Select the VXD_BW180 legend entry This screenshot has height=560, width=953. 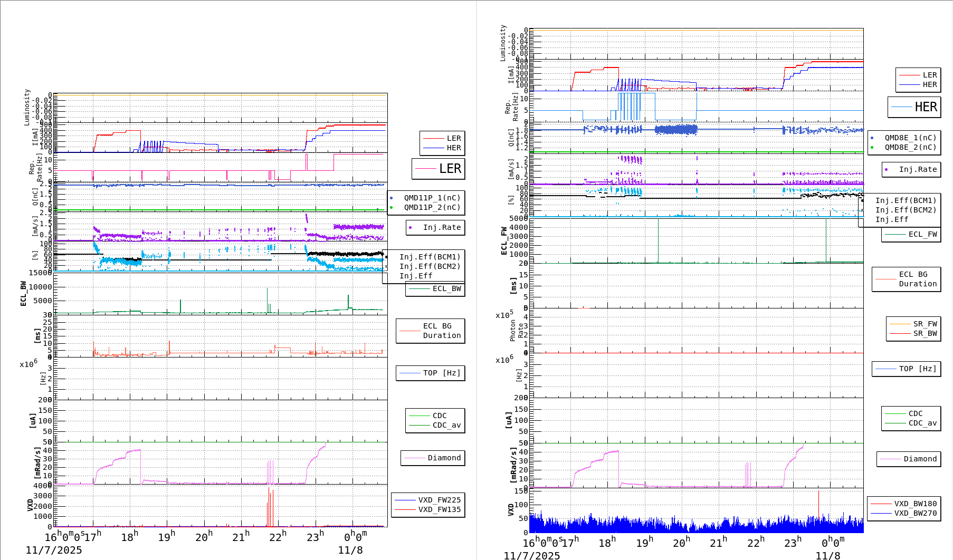pos(915,504)
